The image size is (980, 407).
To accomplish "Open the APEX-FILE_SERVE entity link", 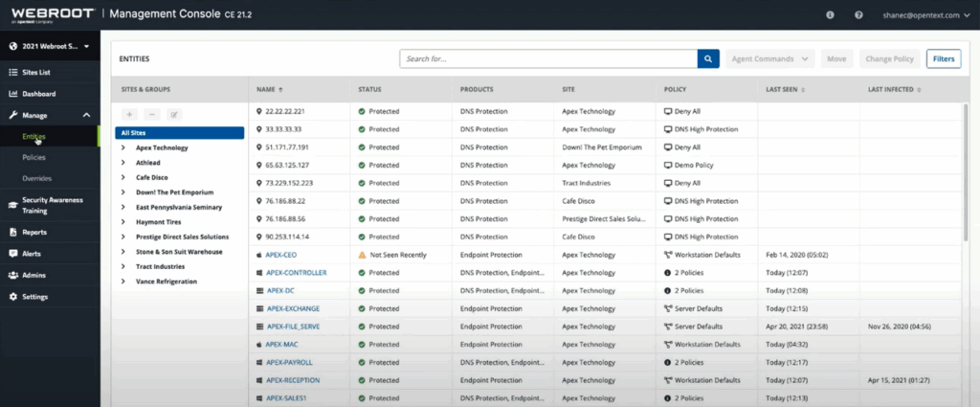I will [x=294, y=327].
